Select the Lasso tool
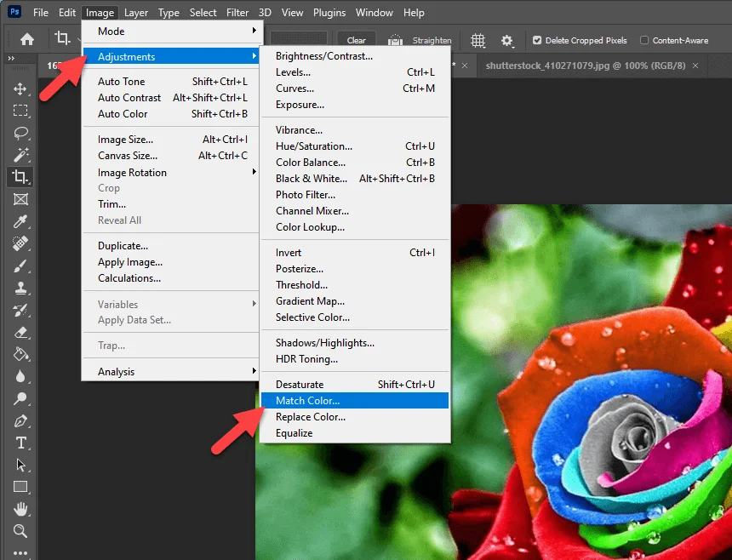This screenshot has height=560, width=732. coord(20,133)
